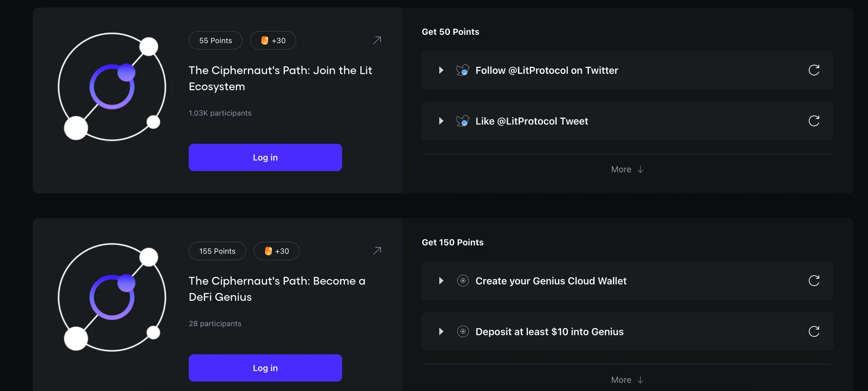The height and width of the screenshot is (391, 868).
Task: Click the circle icon beside Create your Genius Cloud Wallet
Action: pyautogui.click(x=463, y=281)
